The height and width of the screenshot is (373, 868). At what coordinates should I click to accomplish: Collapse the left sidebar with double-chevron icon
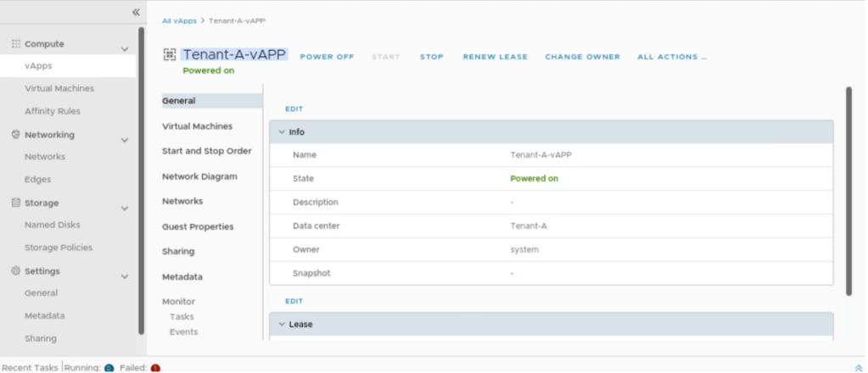(x=136, y=12)
